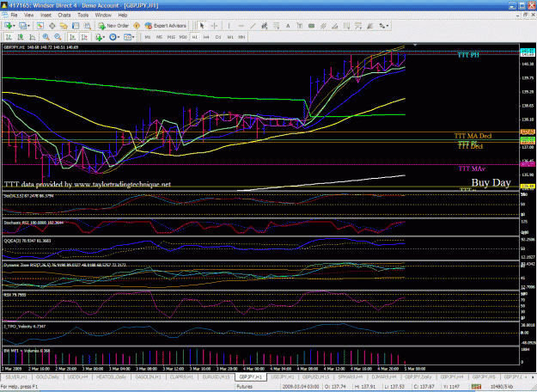This screenshot has width=537, height=392.
Task: Open the Insert menu
Action: click(x=46, y=15)
